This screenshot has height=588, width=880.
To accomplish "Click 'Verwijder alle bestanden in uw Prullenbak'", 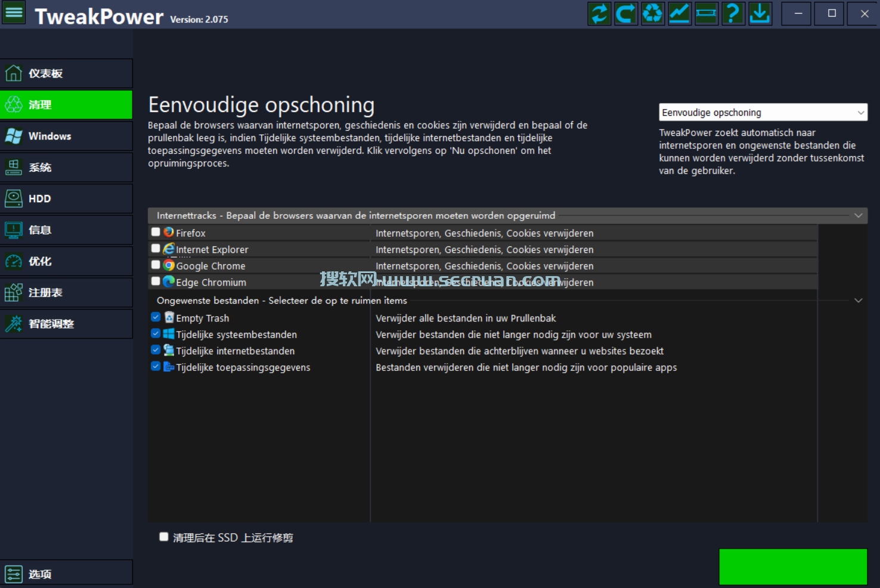I will click(466, 318).
